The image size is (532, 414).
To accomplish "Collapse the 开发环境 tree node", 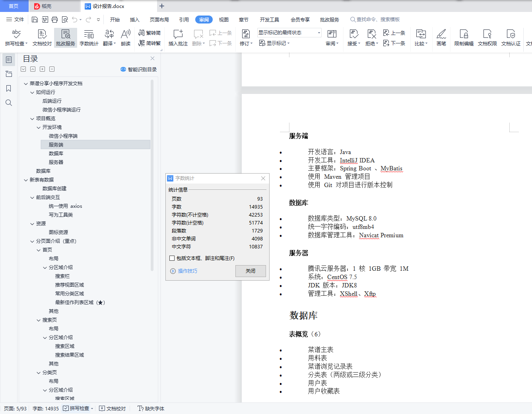I will [x=39, y=127].
